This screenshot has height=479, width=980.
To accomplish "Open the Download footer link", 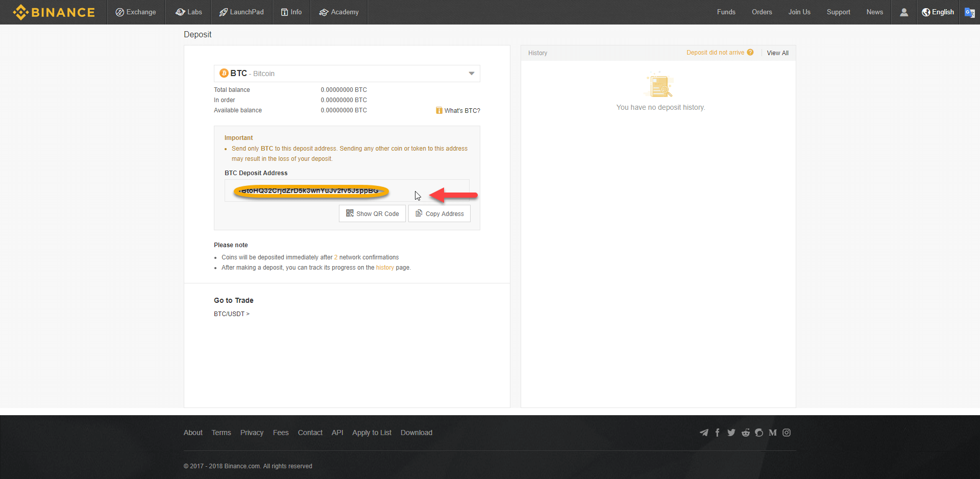I will tap(416, 433).
